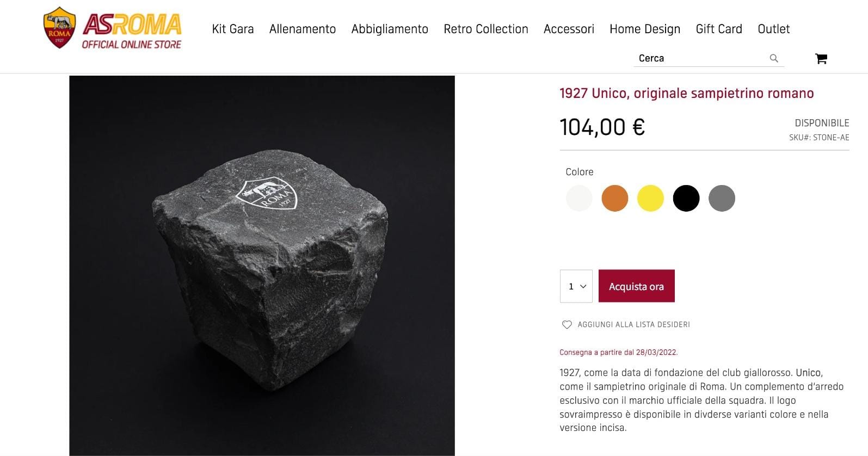Screen dimensions: 868x456
Task: Open the quantity dropdown
Action: coord(576,286)
